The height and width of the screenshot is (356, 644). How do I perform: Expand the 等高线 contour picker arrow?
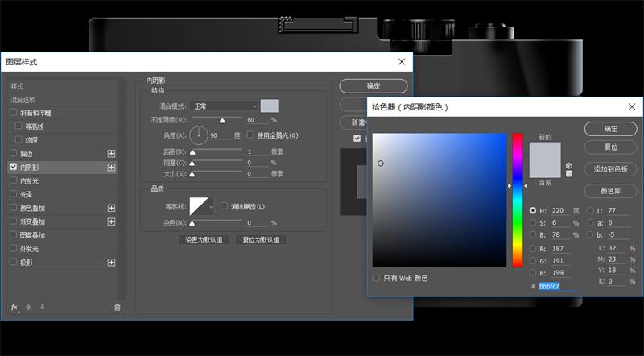212,207
